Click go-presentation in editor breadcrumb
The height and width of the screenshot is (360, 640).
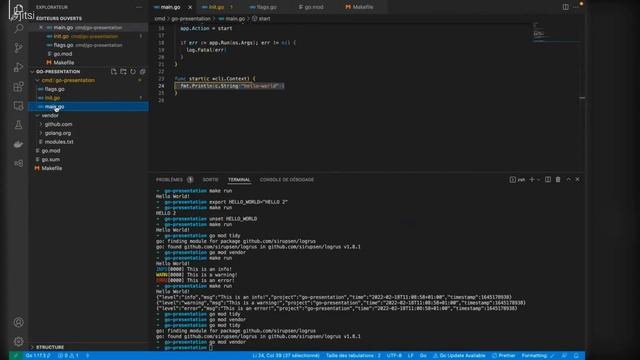191,18
